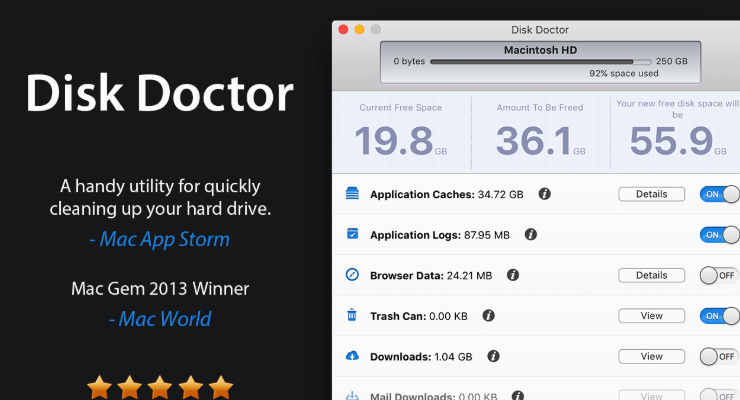
Task: Show info for Mail Downloads
Action: (518, 396)
